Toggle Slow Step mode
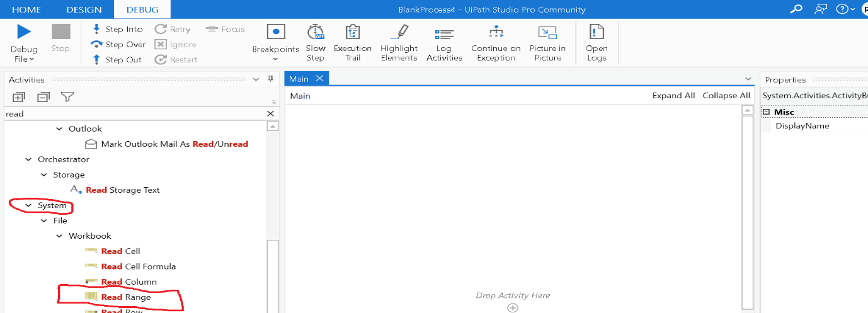The width and height of the screenshot is (868, 313). pos(316,42)
